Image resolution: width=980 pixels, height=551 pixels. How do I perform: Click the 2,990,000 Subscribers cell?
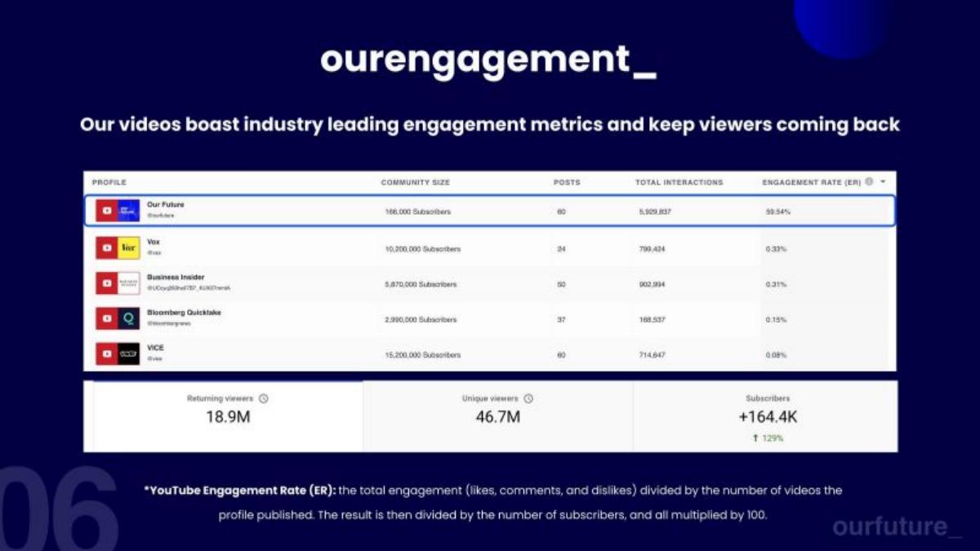point(421,320)
